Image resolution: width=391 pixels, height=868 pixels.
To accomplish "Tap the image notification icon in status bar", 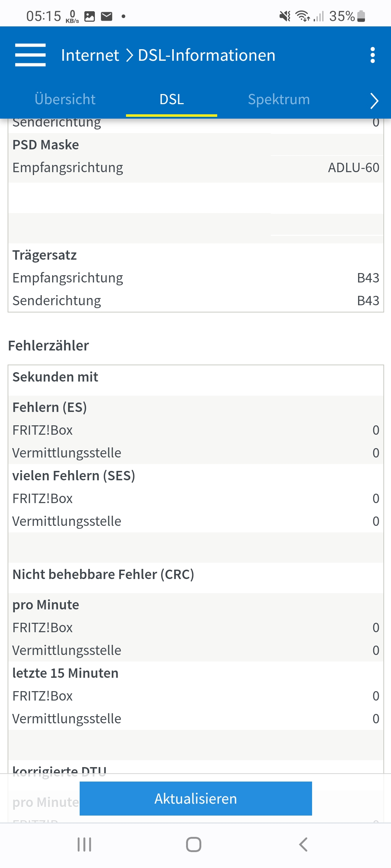I will click(89, 16).
